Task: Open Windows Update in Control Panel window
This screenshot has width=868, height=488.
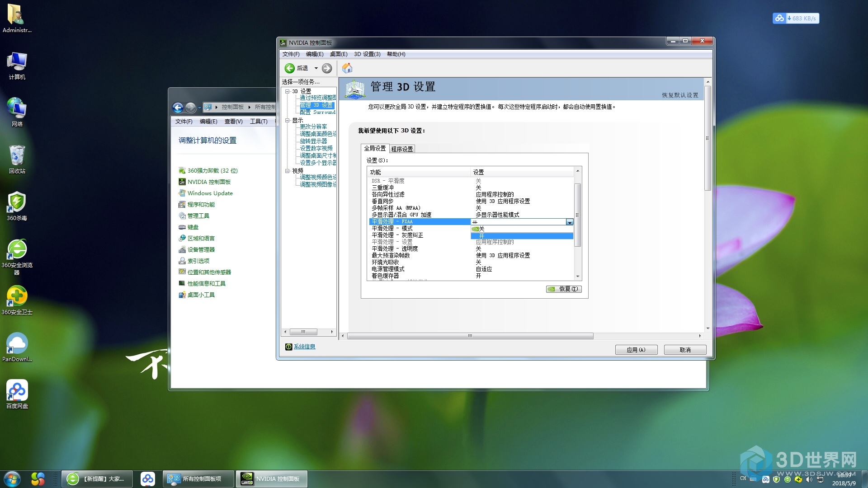Action: 210,193
